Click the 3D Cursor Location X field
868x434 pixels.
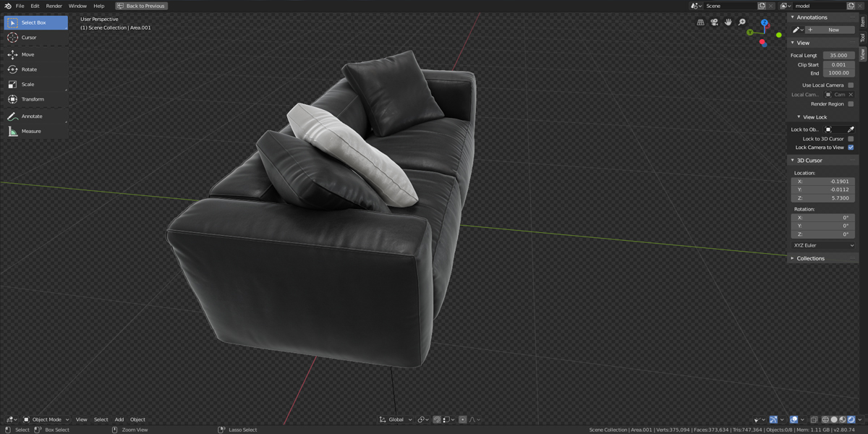[823, 182]
